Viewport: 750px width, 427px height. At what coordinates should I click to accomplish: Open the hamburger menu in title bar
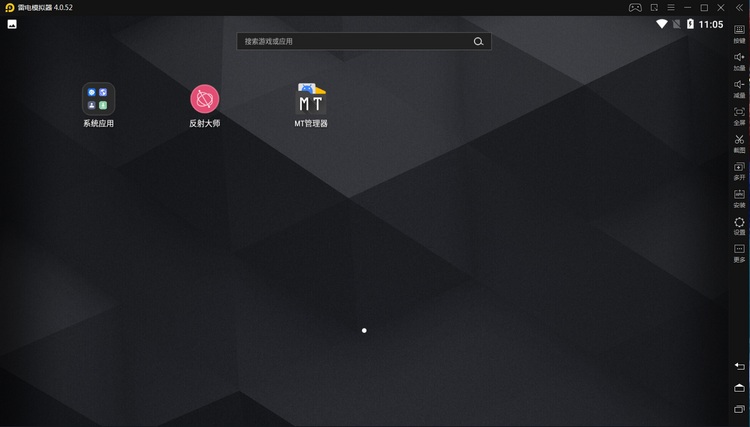click(671, 8)
